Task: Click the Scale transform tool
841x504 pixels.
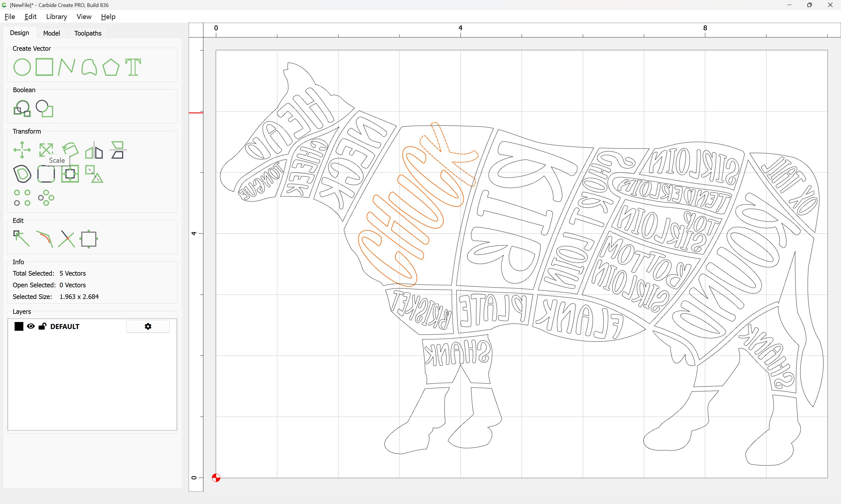Action: point(46,150)
